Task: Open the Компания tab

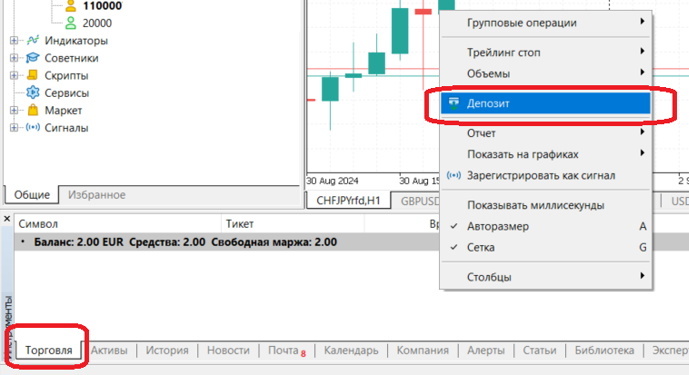Action: [x=423, y=350]
